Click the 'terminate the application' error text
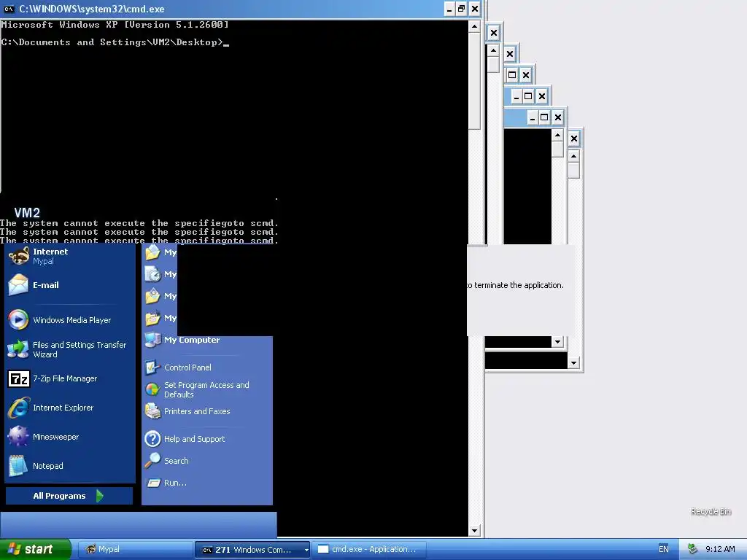This screenshot has height=560, width=747. tap(515, 285)
